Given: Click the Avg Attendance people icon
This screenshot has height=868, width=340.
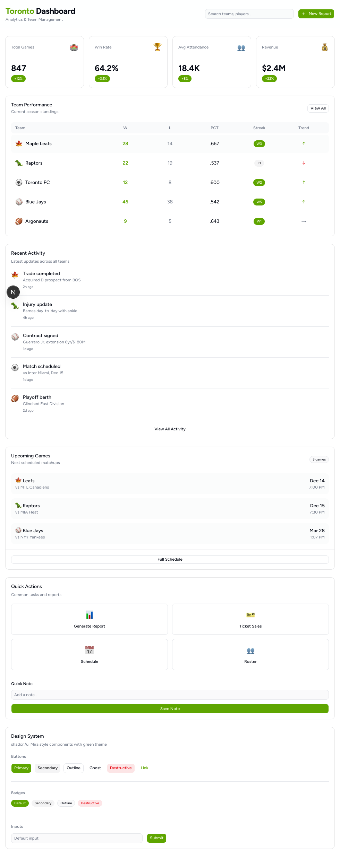Looking at the screenshot, I should click(x=241, y=48).
